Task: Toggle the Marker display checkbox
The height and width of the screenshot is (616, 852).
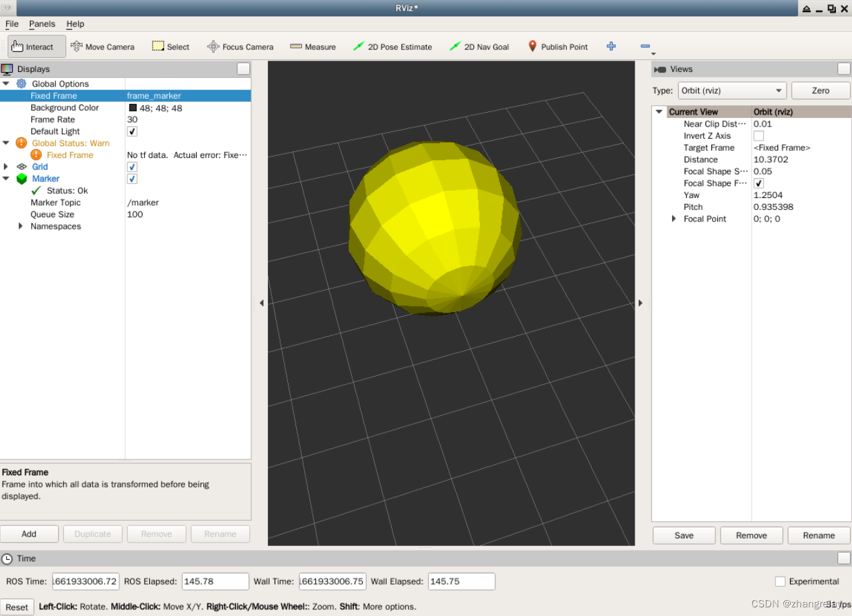Action: pos(132,179)
